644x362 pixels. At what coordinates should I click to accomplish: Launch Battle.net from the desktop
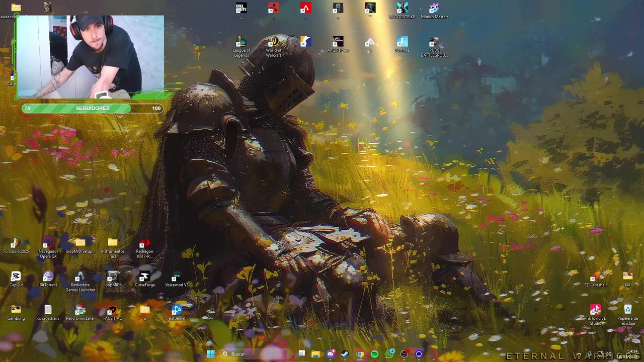click(x=177, y=313)
